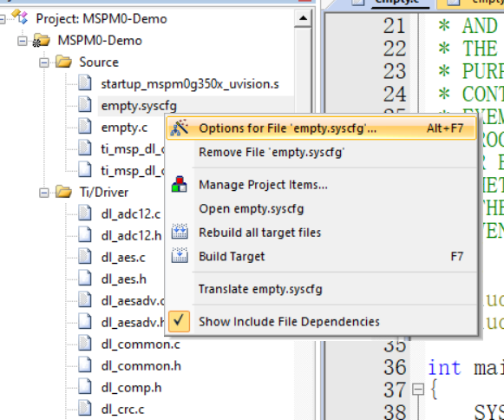Click the Ti/Driver folder icon
This screenshot has width=504, height=420.
pos(63,192)
